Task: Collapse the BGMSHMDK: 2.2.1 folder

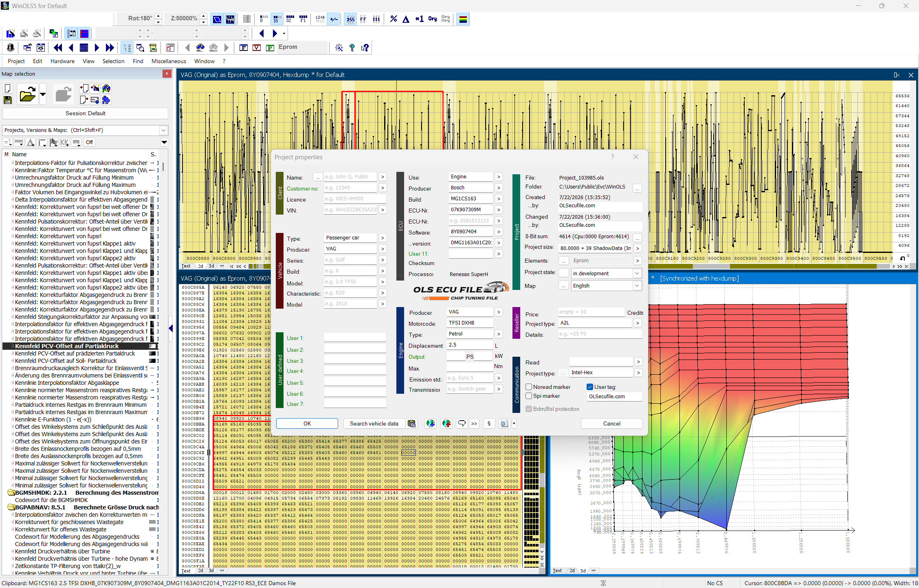Action: click(x=11, y=493)
